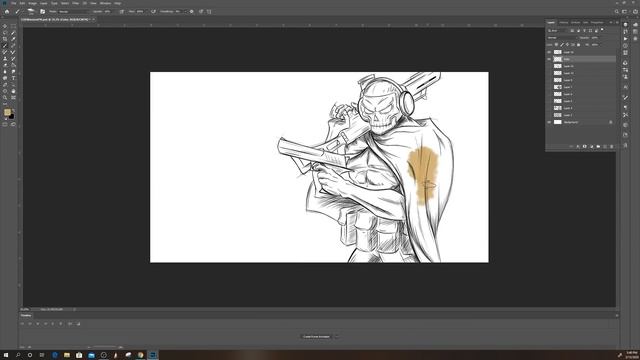Viewport: 640px width, 360px height.
Task: Open the Windows Start menu
Action: click(6, 355)
